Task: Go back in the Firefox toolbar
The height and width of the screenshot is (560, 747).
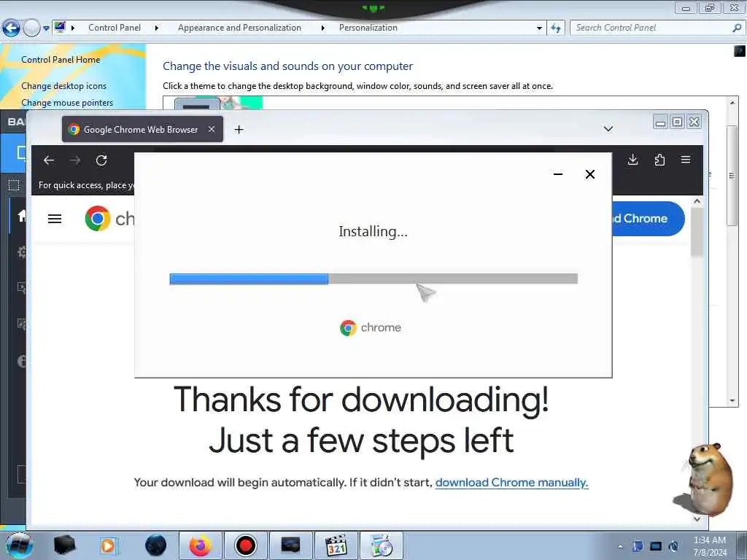Action: pyautogui.click(x=49, y=160)
